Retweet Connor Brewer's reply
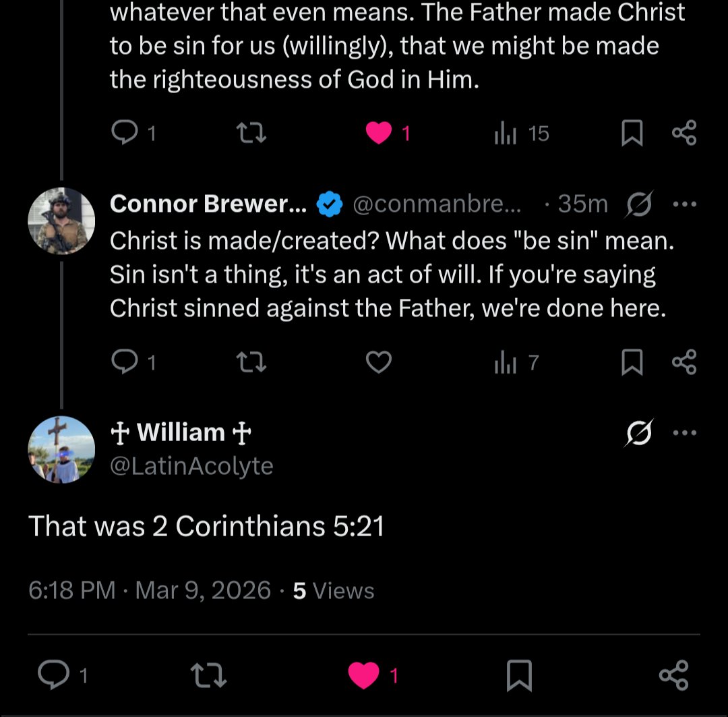The width and height of the screenshot is (728, 717). 251,362
